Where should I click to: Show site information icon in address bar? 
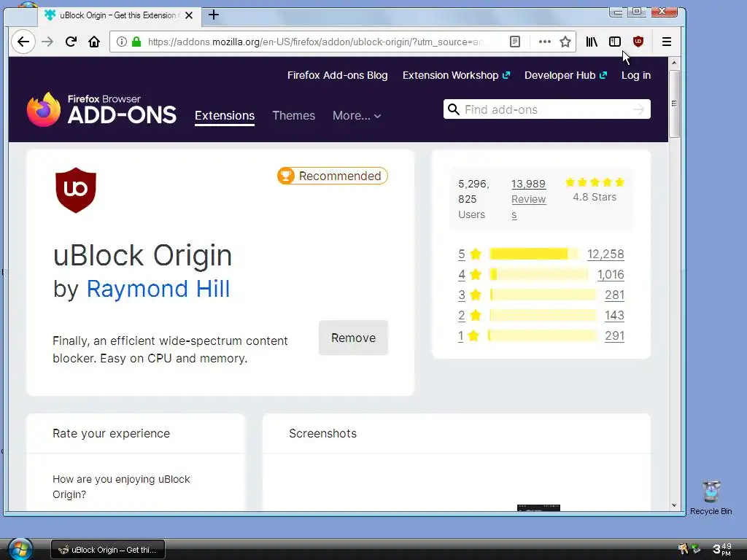tap(122, 42)
